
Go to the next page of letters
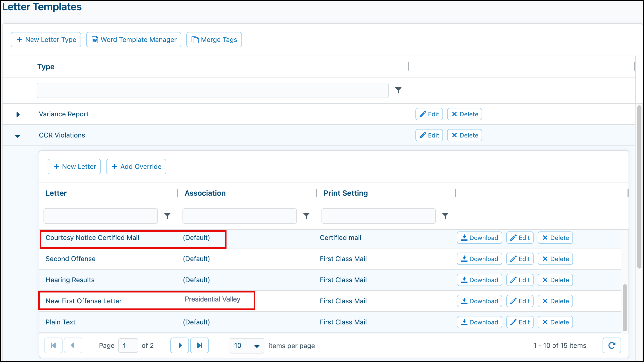(180, 346)
